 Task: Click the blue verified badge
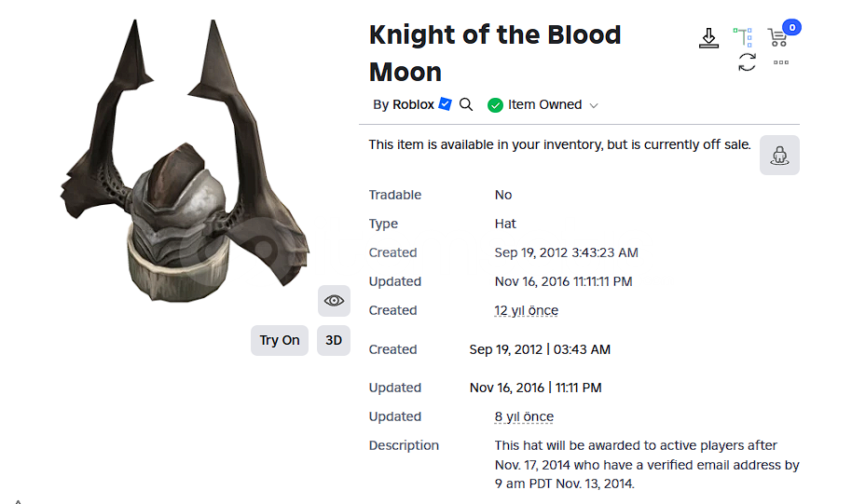[x=445, y=103]
